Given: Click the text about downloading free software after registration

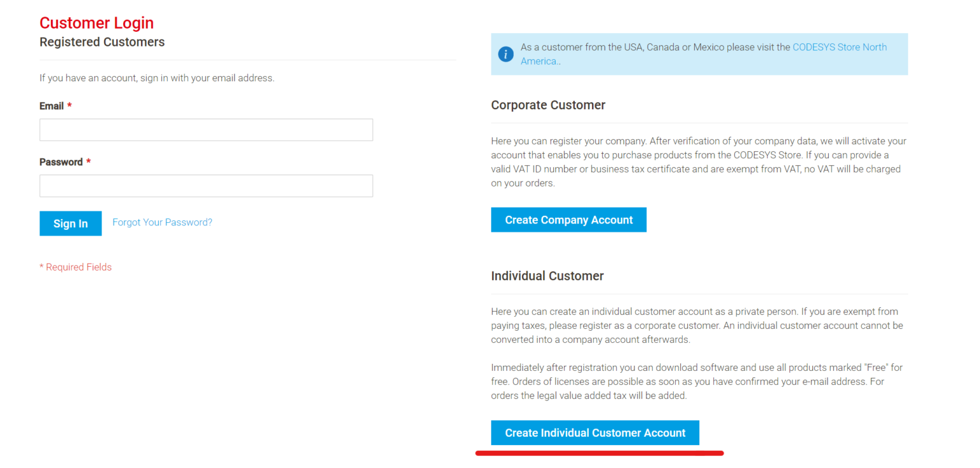Looking at the screenshot, I should 696,381.
